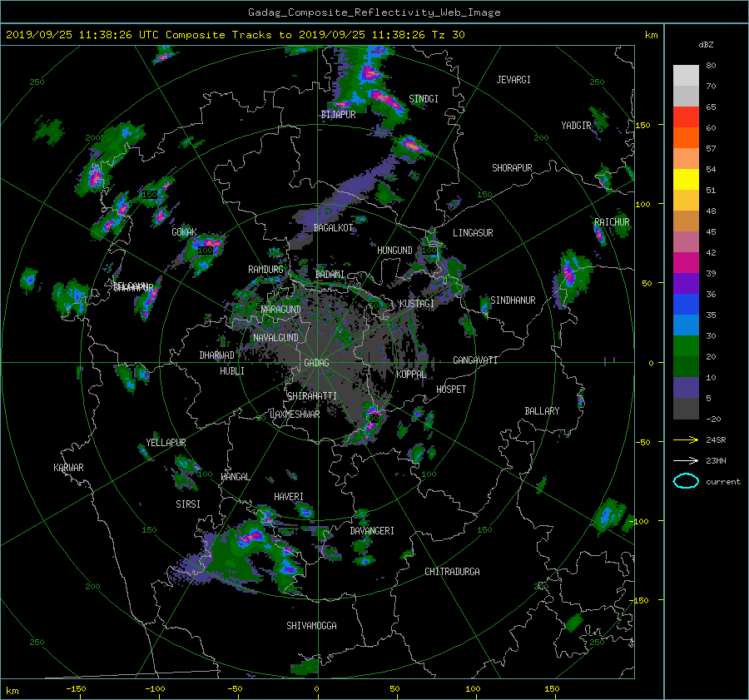Click the Gadag_Composite_Reflectivity_Web_Image title
This screenshot has height=700, width=749.
tap(374, 12)
